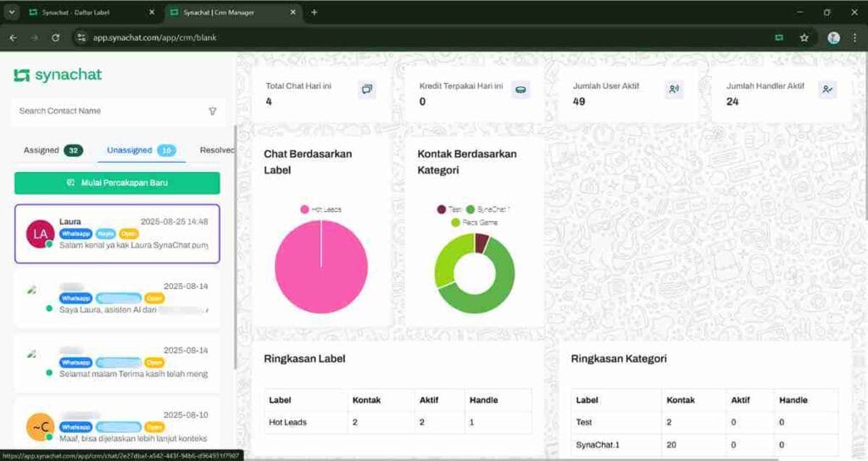Open chat starting with 'Maaf, bisa dijelaskan'
868x461 pixels.
click(x=117, y=427)
